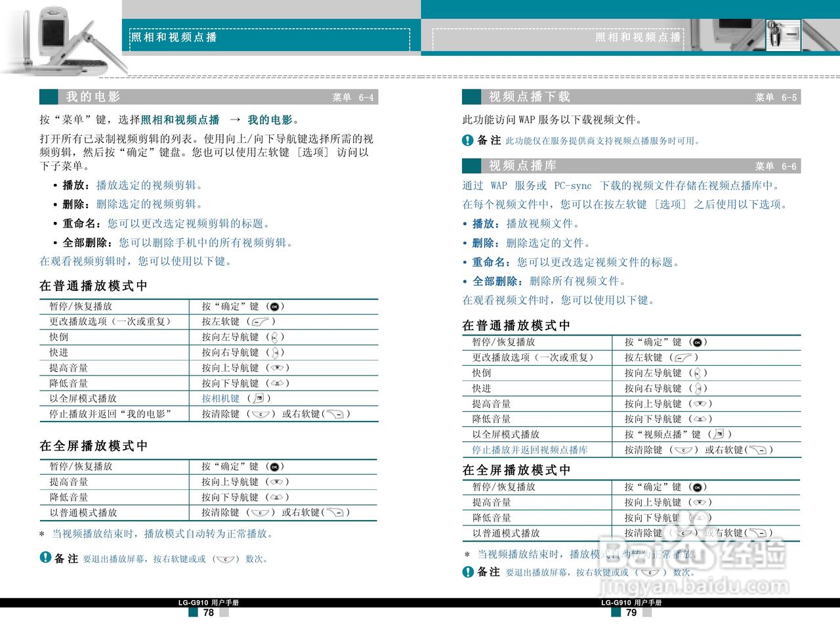Click 要退出播放屏幕 note on page 78

pos(175,559)
